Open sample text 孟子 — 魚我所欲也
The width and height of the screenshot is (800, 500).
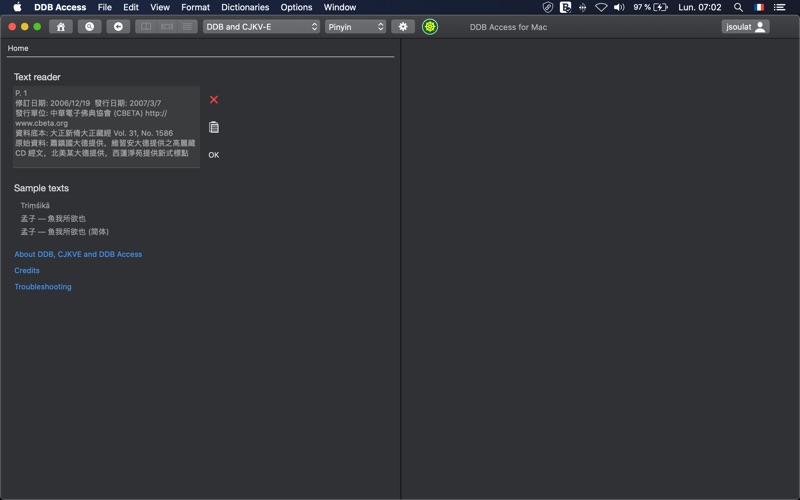tap(53, 218)
